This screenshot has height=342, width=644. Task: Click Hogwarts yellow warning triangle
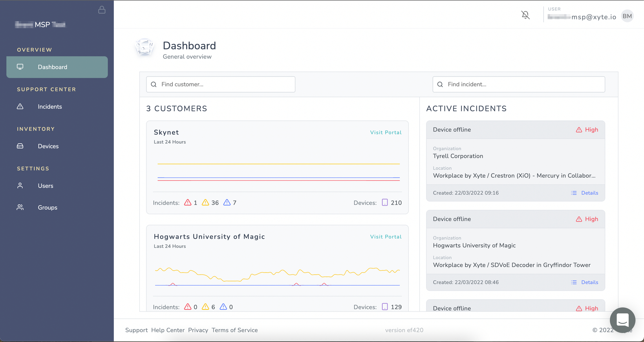tap(205, 307)
